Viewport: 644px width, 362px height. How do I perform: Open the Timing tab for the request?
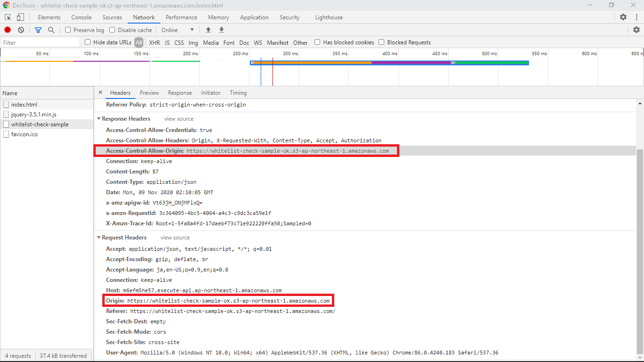pos(238,93)
